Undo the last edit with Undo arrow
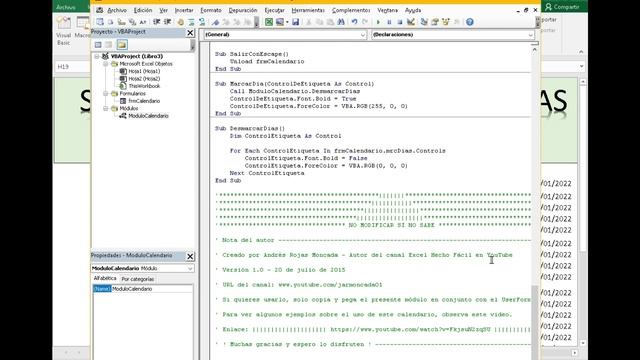640x360 pixels. pyautogui.click(x=354, y=22)
